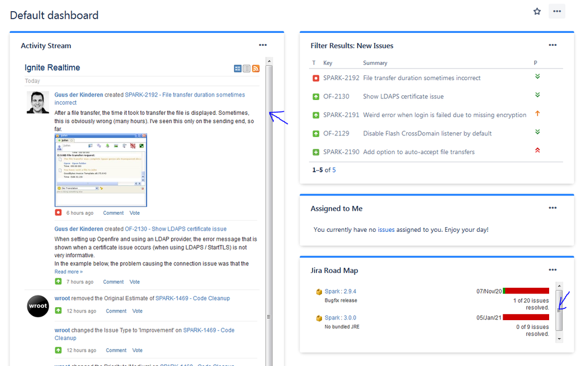Open the SPARK-2192 key in Filter Results
This screenshot has height=366, width=588.
click(x=341, y=78)
